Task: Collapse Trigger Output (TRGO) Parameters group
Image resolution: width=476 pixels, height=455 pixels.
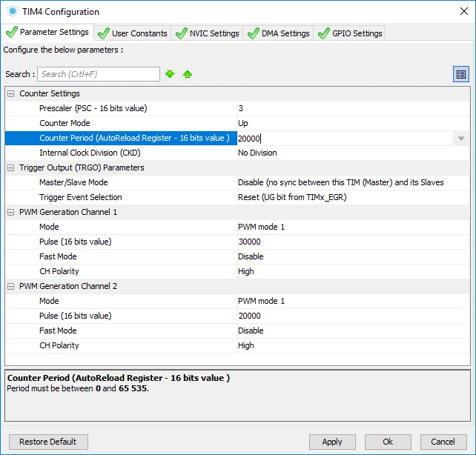Action: coord(10,167)
